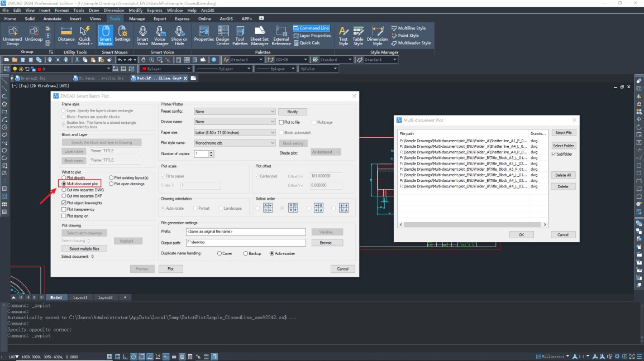644x361 pixels.
Task: Switch to the Drawing2.dwg document tab
Action: click(33, 78)
